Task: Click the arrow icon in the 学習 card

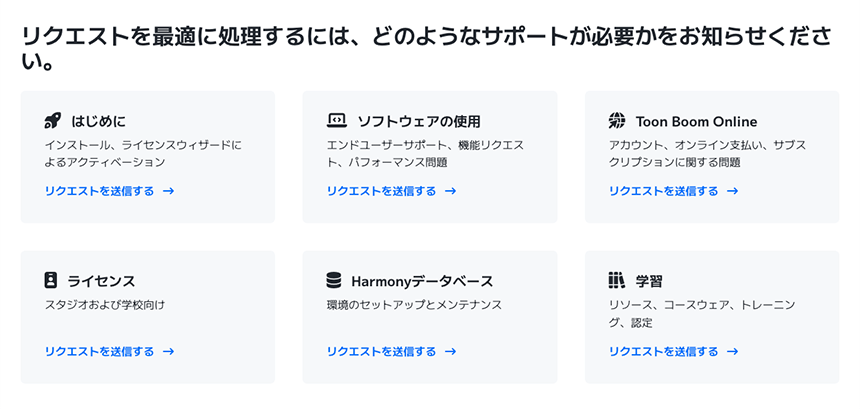Action: [x=733, y=351]
